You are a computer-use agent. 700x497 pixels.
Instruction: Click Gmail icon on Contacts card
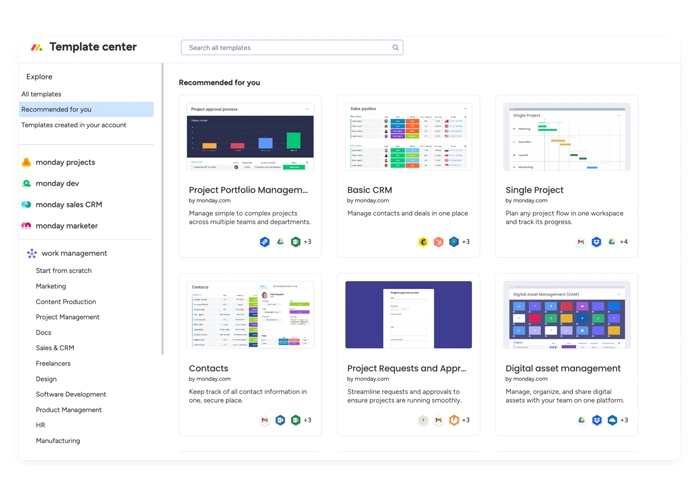click(265, 420)
